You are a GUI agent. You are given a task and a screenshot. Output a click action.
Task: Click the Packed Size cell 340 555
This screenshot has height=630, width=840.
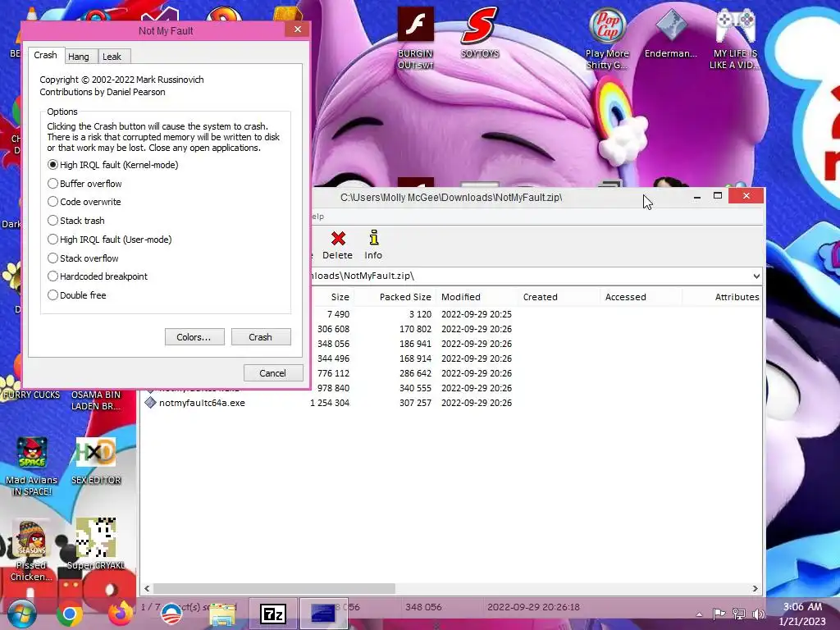pos(415,388)
